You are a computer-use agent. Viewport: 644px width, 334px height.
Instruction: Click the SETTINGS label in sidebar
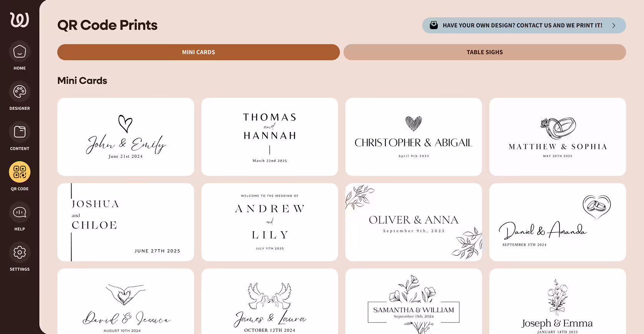pyautogui.click(x=20, y=270)
